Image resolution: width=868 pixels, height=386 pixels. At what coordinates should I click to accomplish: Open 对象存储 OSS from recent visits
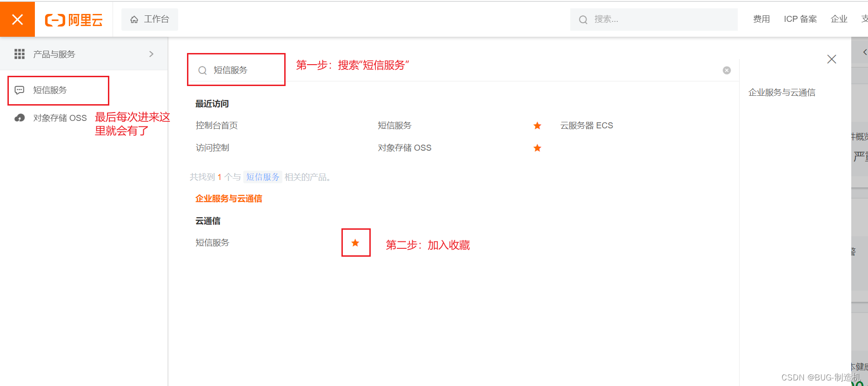tap(405, 148)
